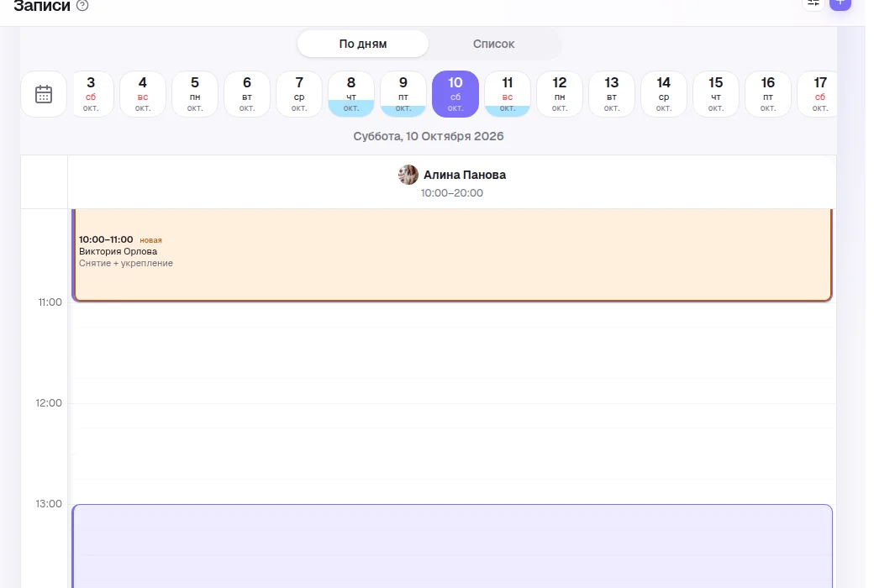874x588 pixels.
Task: Click the 13:00 time label
Action: (49, 504)
